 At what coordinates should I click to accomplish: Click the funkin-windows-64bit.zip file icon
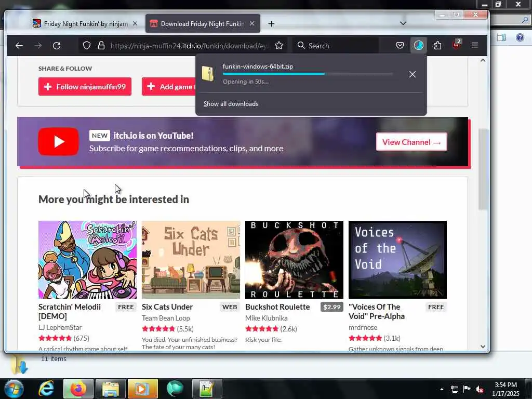208,74
